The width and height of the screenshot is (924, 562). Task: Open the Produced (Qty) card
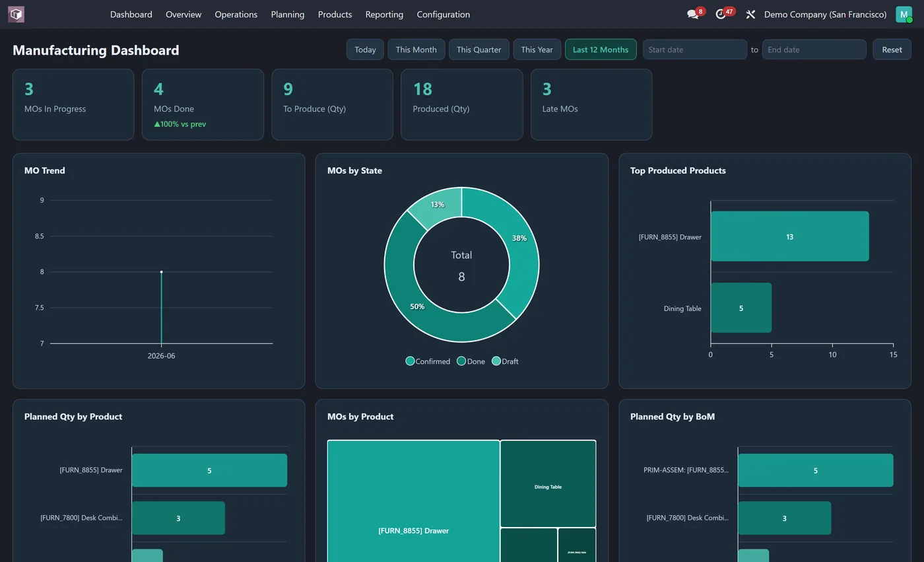(x=462, y=104)
